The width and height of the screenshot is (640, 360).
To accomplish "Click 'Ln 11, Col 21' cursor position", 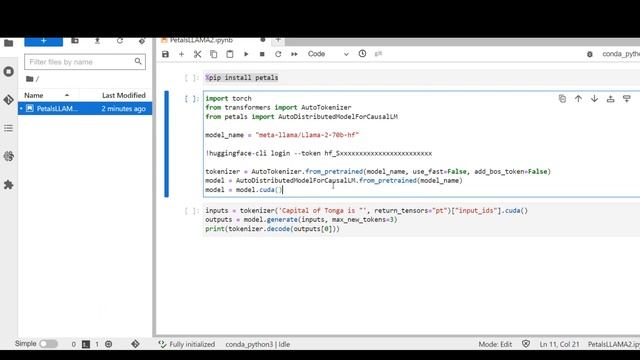I will click(x=559, y=344).
